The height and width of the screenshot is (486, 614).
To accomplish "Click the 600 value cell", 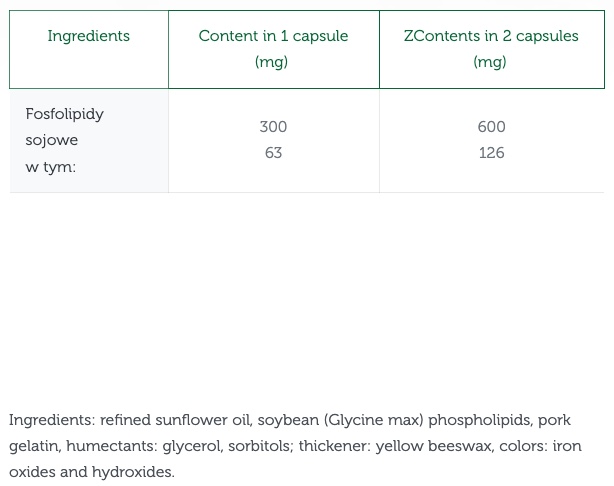I will [491, 127].
